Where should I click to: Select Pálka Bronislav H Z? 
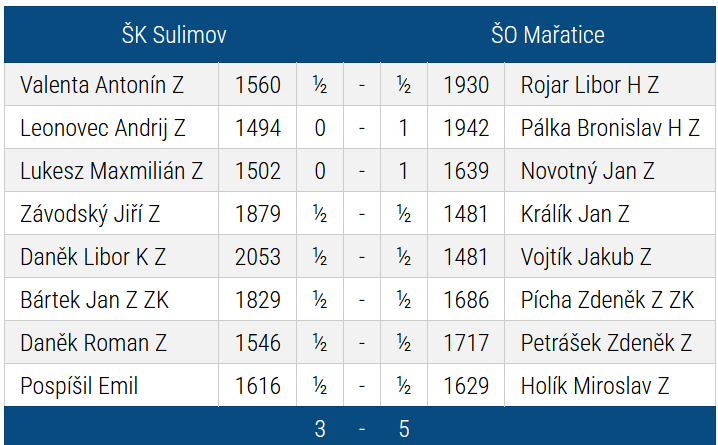[610, 128]
